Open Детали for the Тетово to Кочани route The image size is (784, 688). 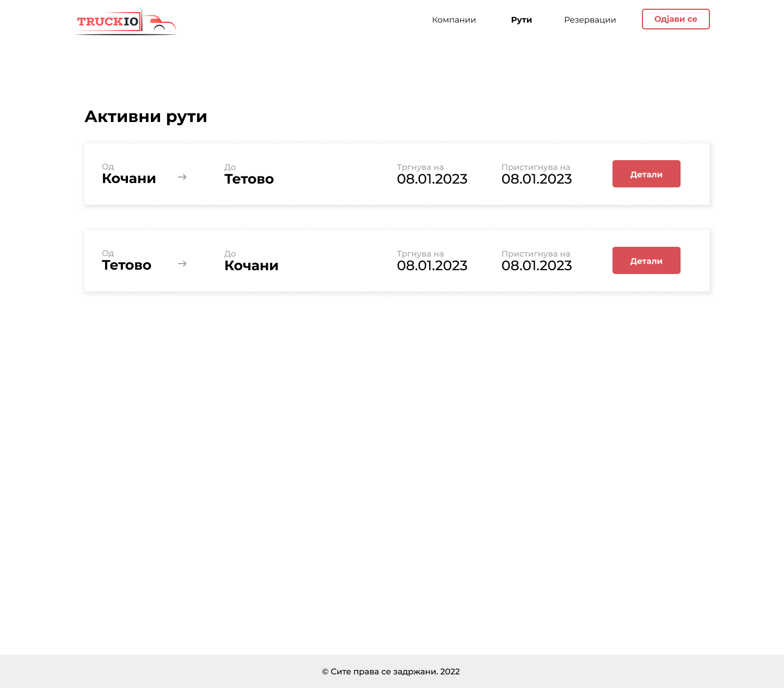point(646,260)
